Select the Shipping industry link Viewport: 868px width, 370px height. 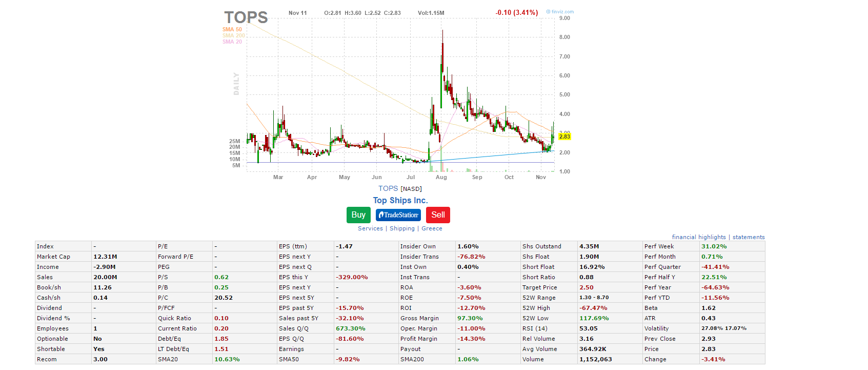pyautogui.click(x=402, y=229)
